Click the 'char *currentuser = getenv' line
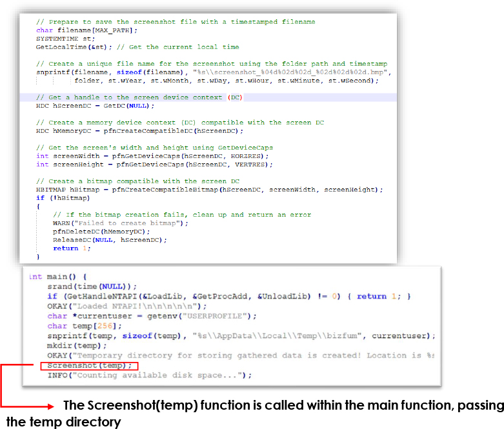 152,316
